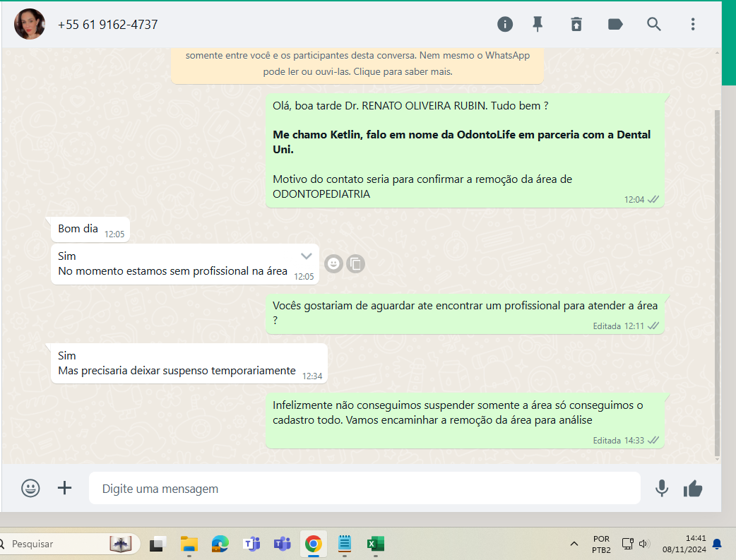Open notifications bell in the tray

click(717, 544)
